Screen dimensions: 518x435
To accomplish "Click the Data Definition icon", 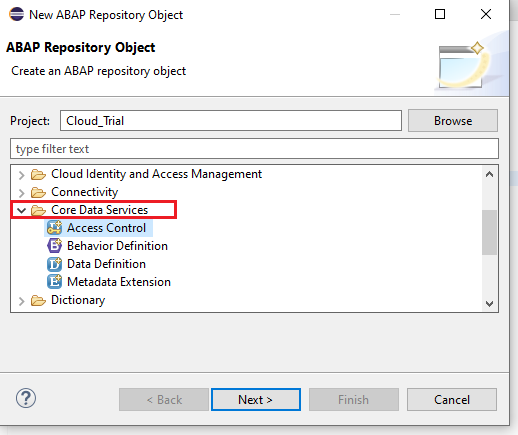I will [x=54, y=264].
